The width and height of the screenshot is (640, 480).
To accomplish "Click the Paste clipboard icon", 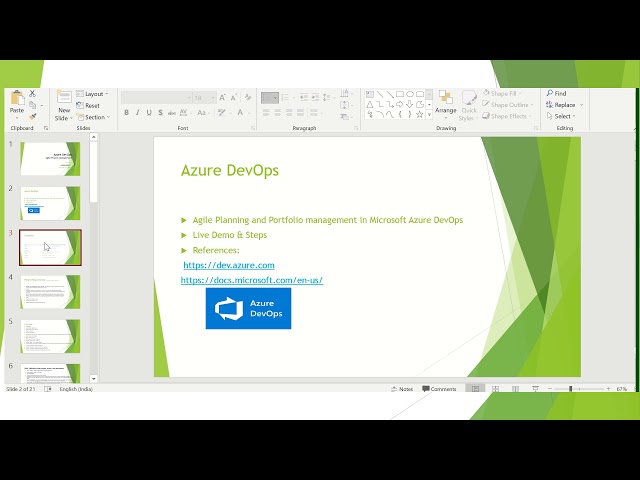I will (x=17, y=98).
